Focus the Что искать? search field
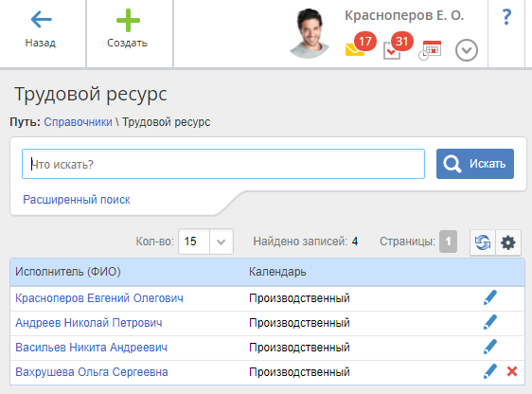The height and width of the screenshot is (394, 532). click(223, 164)
